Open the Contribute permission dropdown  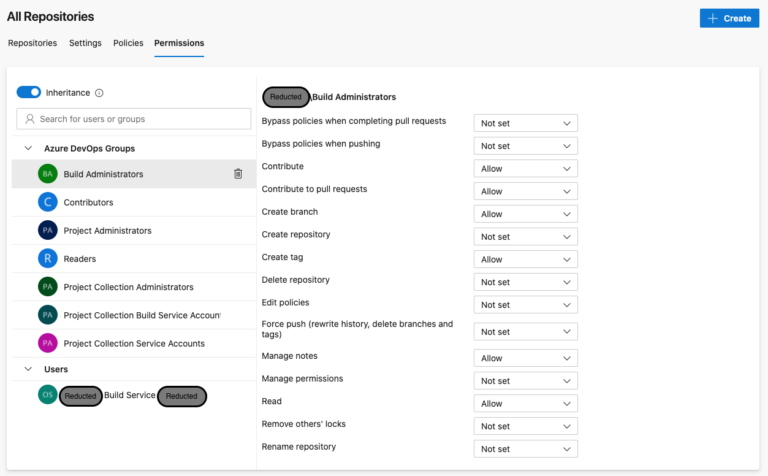pyautogui.click(x=526, y=168)
